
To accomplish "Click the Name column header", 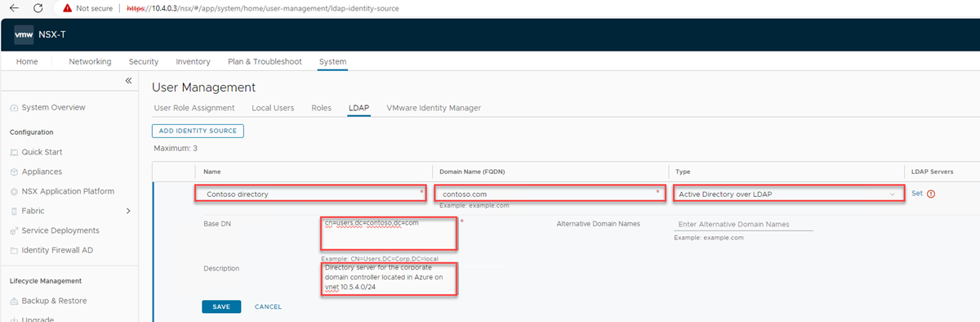I will point(212,172).
